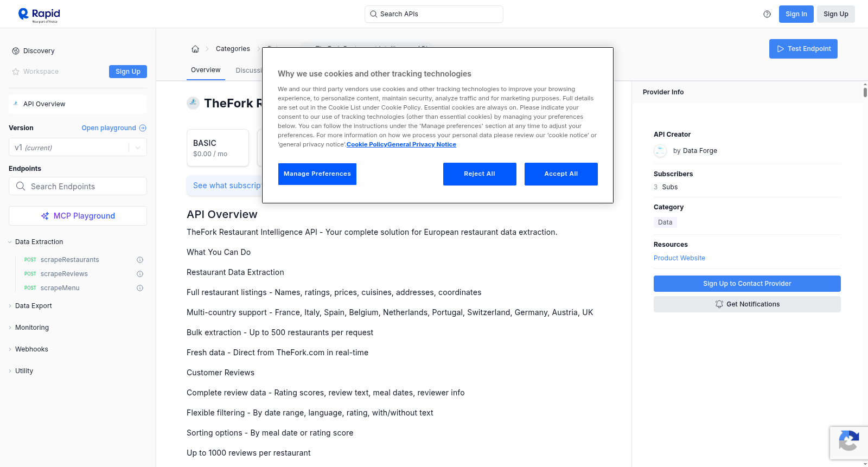Click the Workspace star icon
The height and width of the screenshot is (467, 868).
pyautogui.click(x=16, y=72)
